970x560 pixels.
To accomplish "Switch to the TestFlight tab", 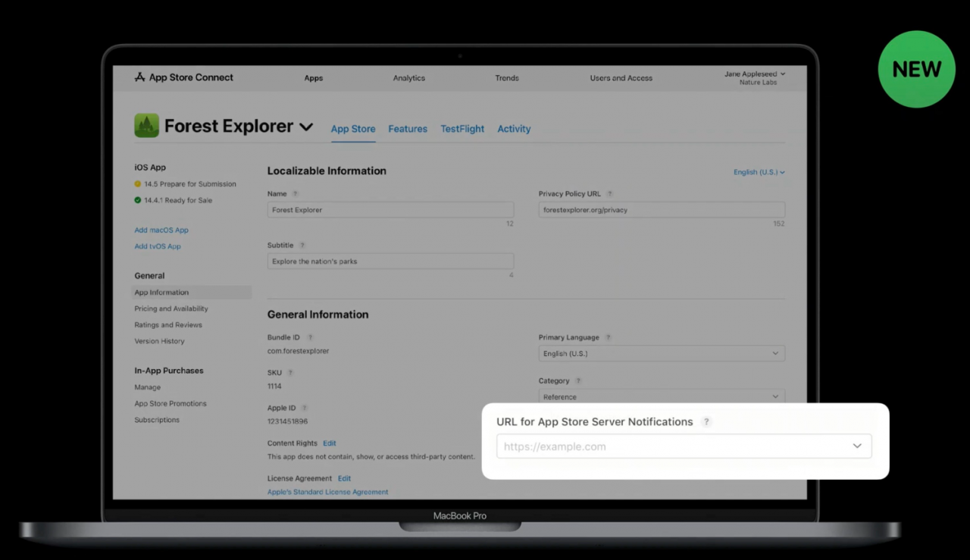I will [x=462, y=129].
